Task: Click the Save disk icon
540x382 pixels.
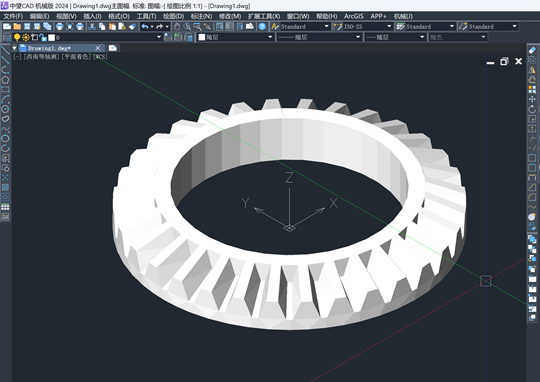Action: 27,27
